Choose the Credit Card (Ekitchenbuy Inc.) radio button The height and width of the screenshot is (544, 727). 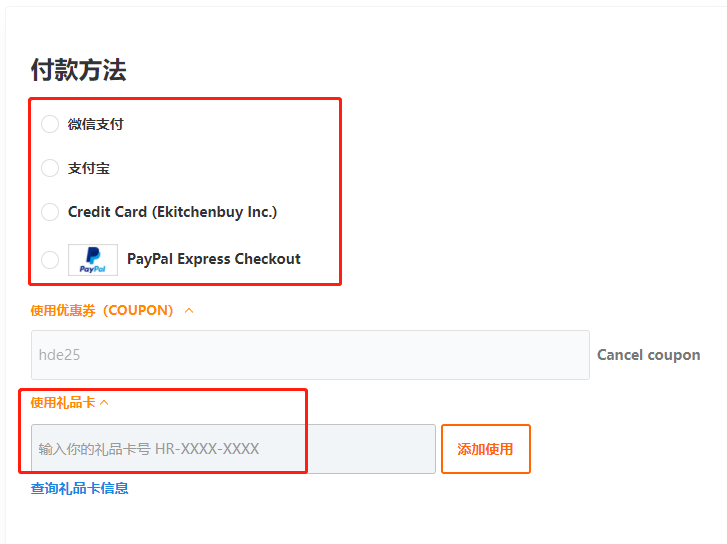50,212
